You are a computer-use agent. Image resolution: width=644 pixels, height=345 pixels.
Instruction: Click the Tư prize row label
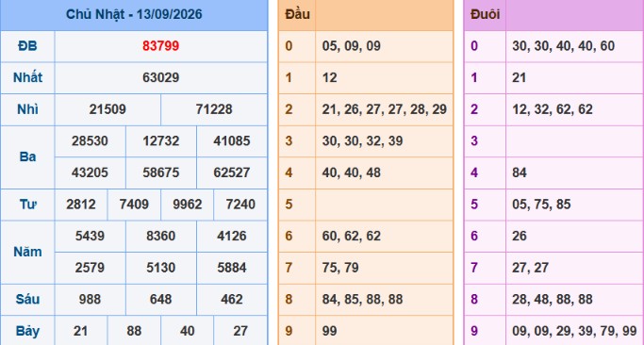27,205
